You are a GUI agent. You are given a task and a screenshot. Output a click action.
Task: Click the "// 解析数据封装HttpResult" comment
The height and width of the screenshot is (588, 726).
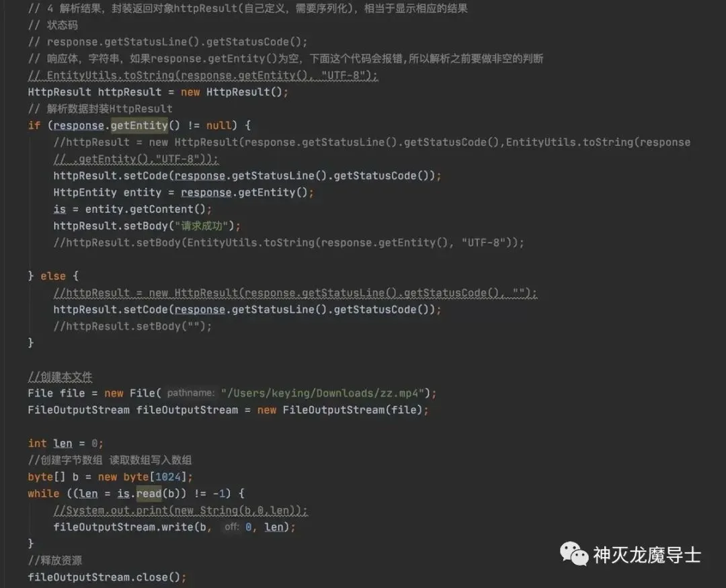[x=100, y=109]
